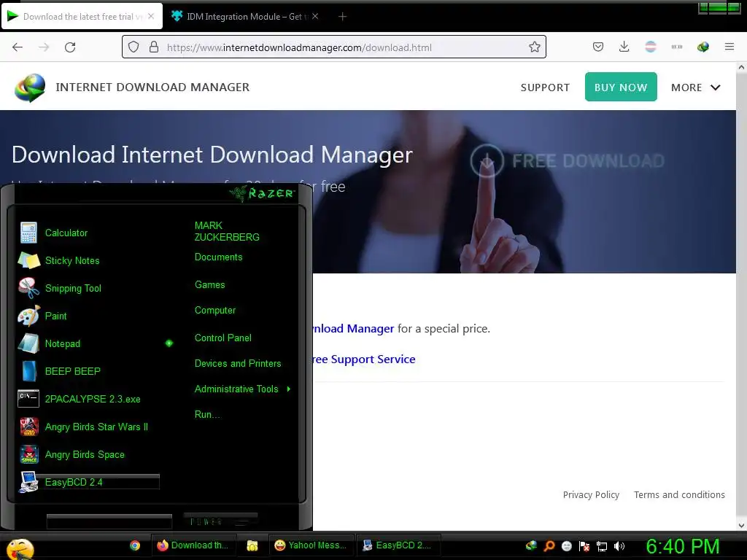Open Chrome from the taskbar

pyautogui.click(x=135, y=545)
